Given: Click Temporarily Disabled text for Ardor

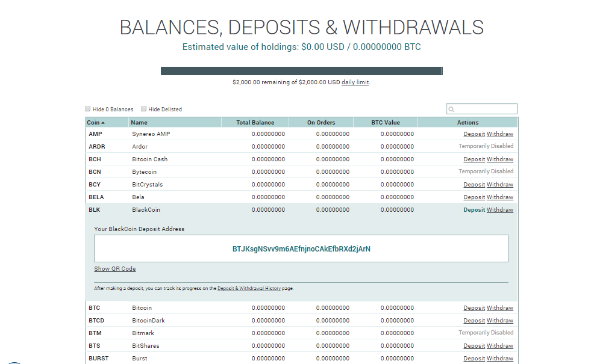Looking at the screenshot, I should coord(486,146).
